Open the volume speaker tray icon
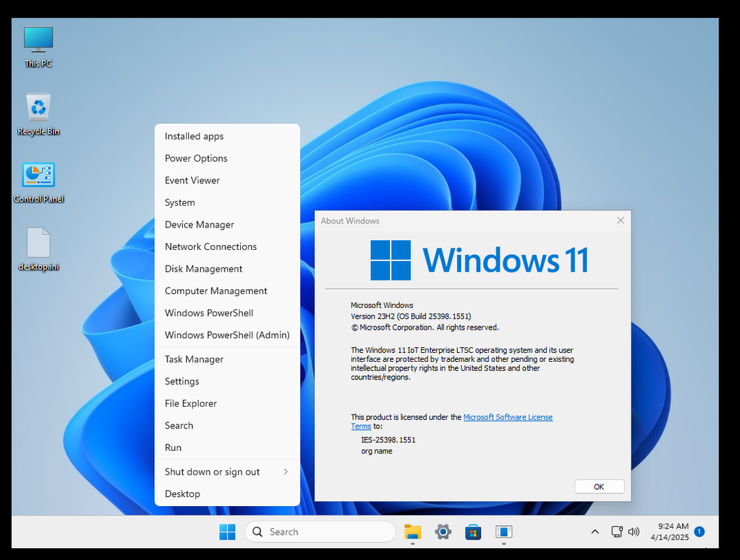 (x=634, y=532)
